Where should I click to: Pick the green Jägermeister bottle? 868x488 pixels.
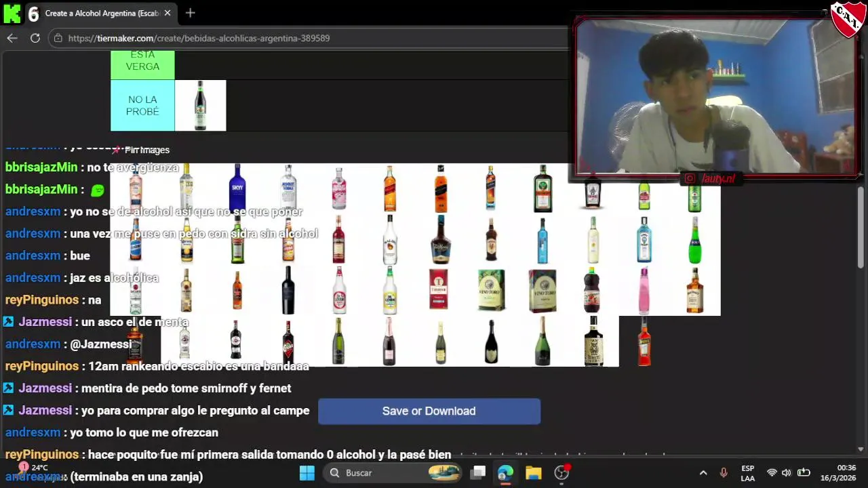(x=542, y=188)
